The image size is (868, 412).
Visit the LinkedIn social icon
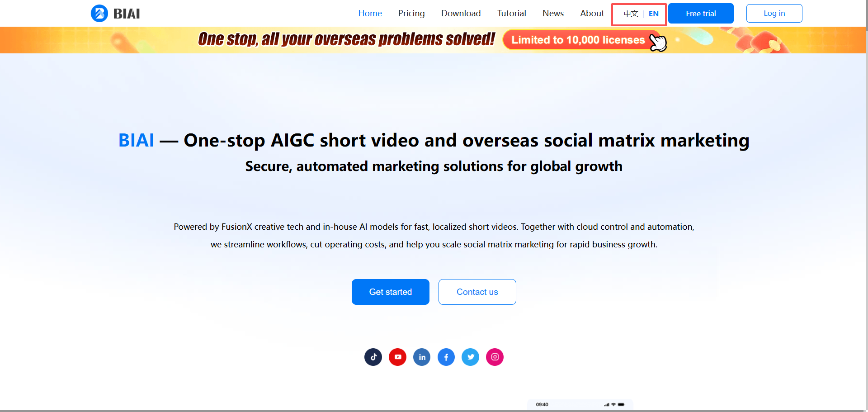(x=422, y=357)
